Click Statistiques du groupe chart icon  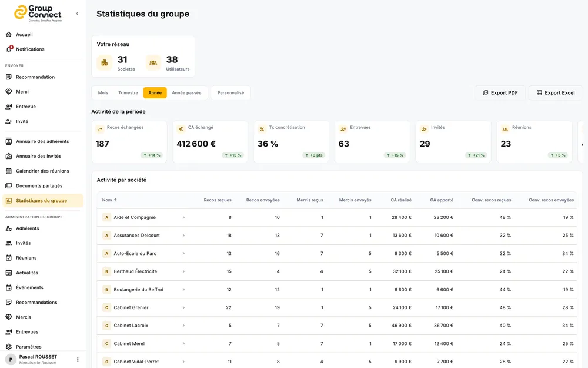point(9,201)
